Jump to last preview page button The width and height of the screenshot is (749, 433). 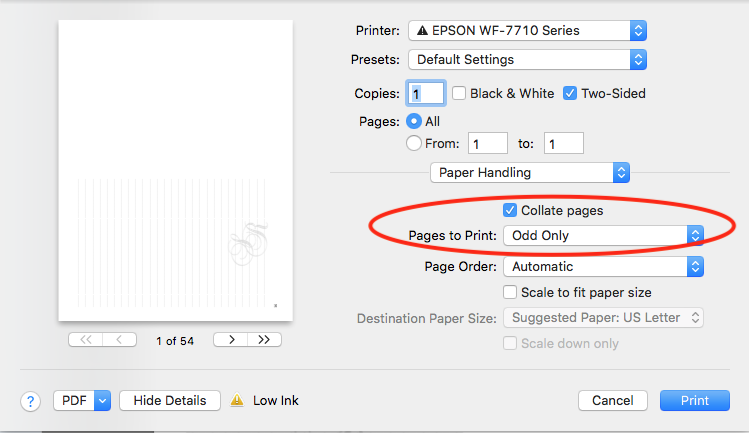pos(264,340)
